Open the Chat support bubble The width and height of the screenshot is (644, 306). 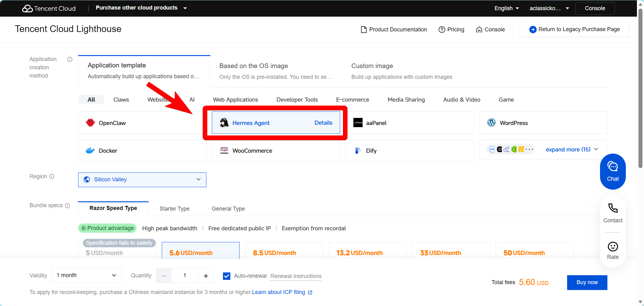(613, 171)
